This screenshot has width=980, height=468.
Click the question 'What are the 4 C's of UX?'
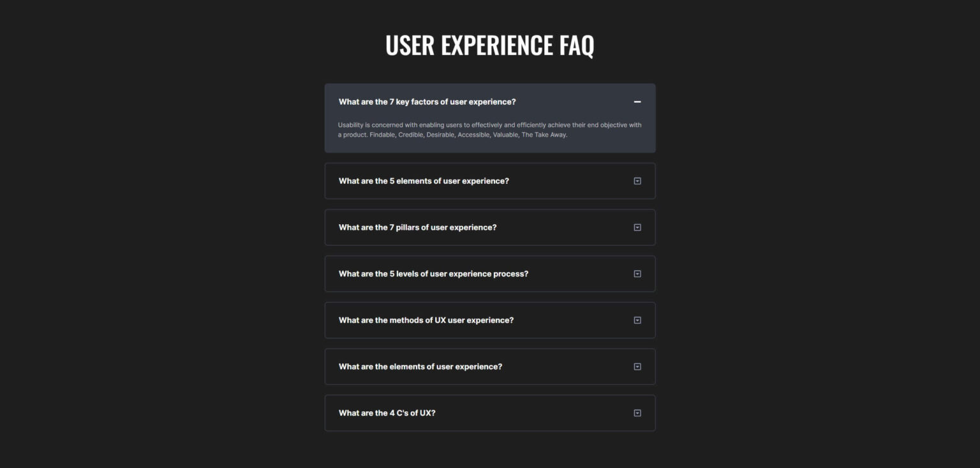tap(387, 412)
